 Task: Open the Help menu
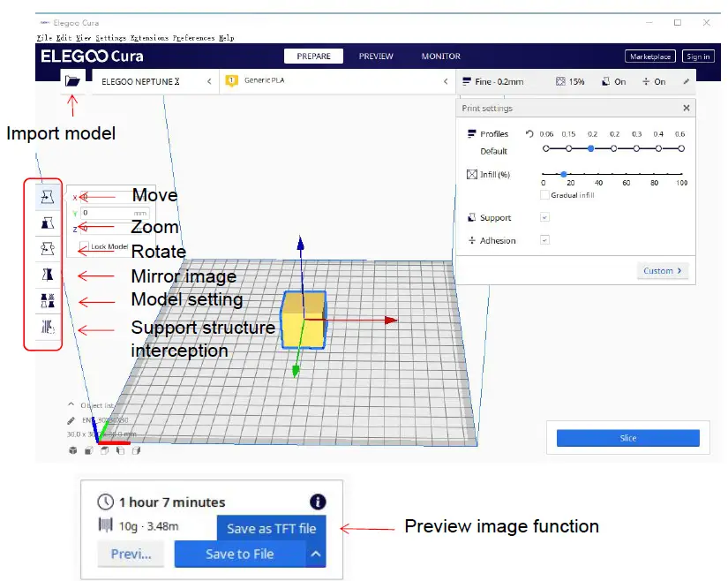pyautogui.click(x=226, y=38)
